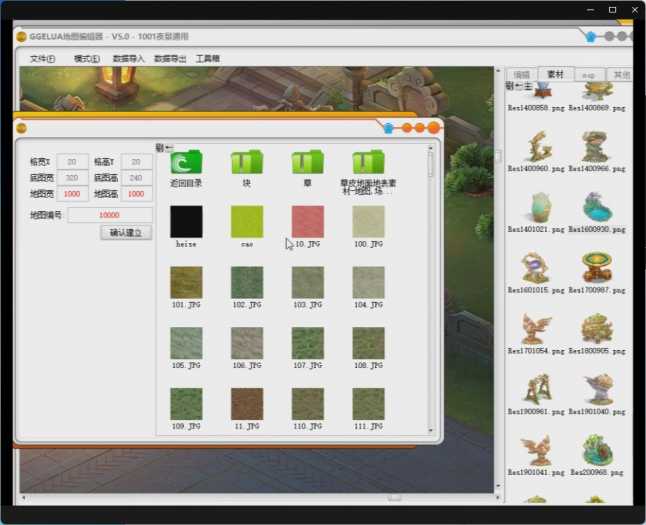
Task: Select the 105.JPG texture tile
Action: click(186, 343)
